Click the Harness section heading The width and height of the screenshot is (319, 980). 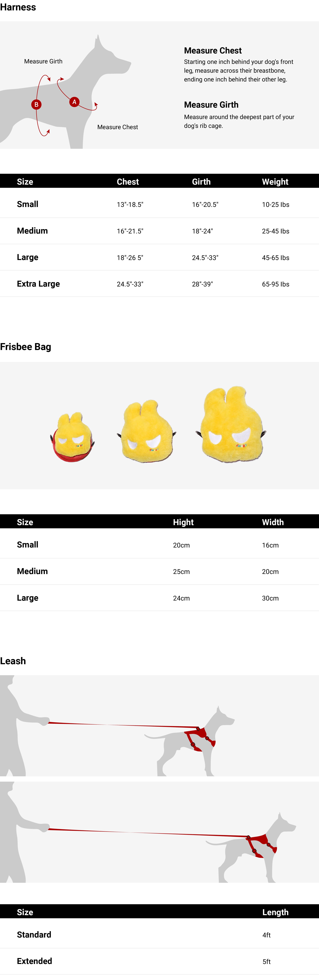18,7
